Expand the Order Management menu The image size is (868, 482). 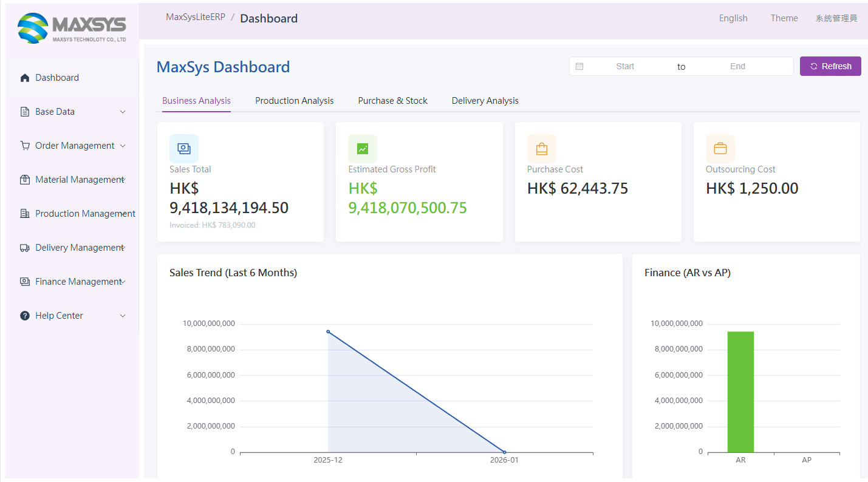73,146
